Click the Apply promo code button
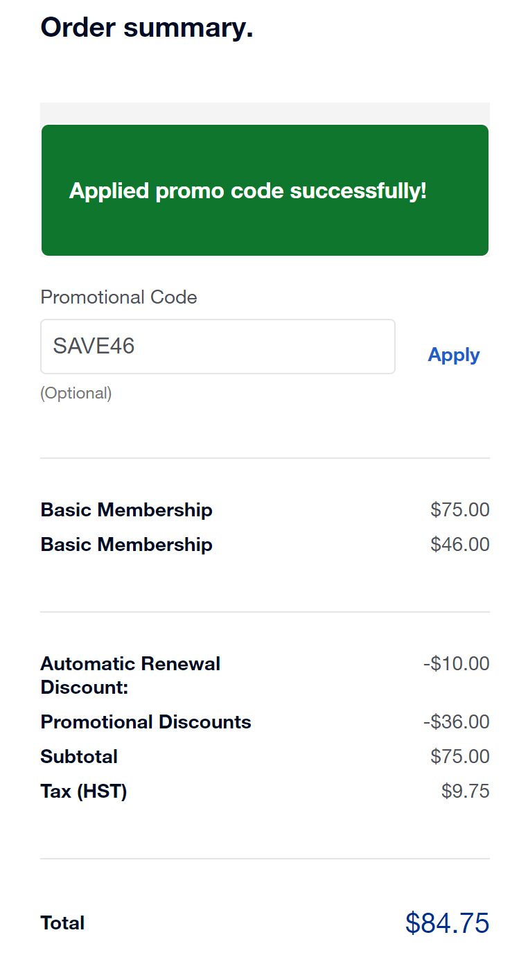Image resolution: width=528 pixels, height=980 pixels. (x=453, y=355)
